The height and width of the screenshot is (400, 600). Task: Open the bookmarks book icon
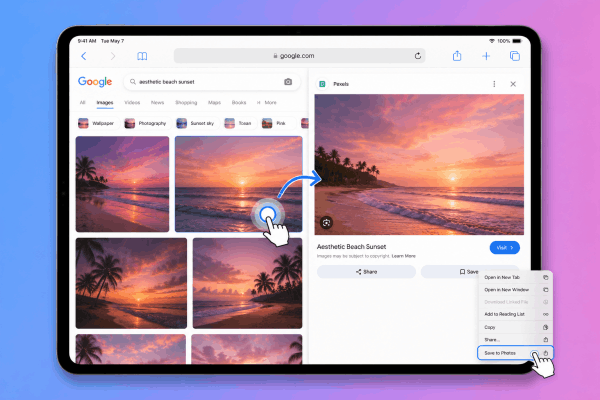point(142,56)
